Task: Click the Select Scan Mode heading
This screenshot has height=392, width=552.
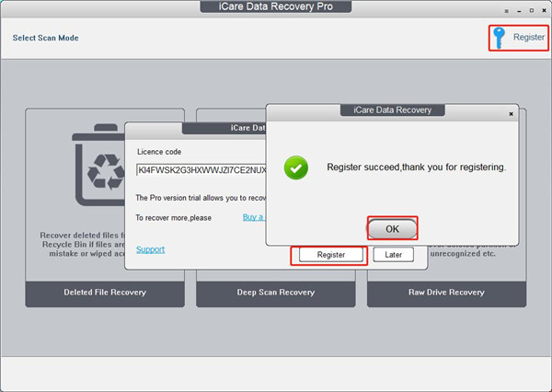Action: [45, 38]
